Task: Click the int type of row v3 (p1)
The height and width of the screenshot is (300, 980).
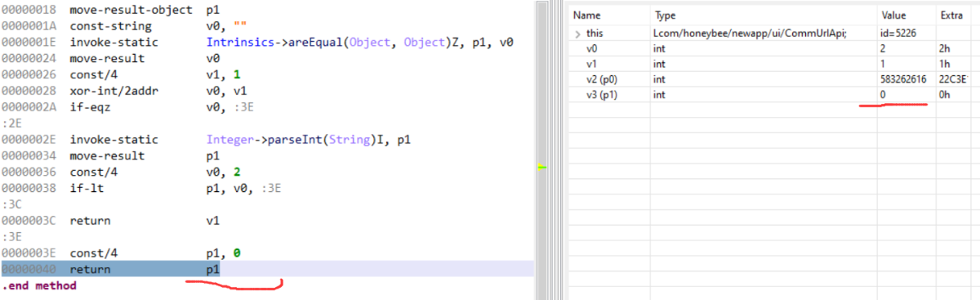Action: (x=658, y=96)
